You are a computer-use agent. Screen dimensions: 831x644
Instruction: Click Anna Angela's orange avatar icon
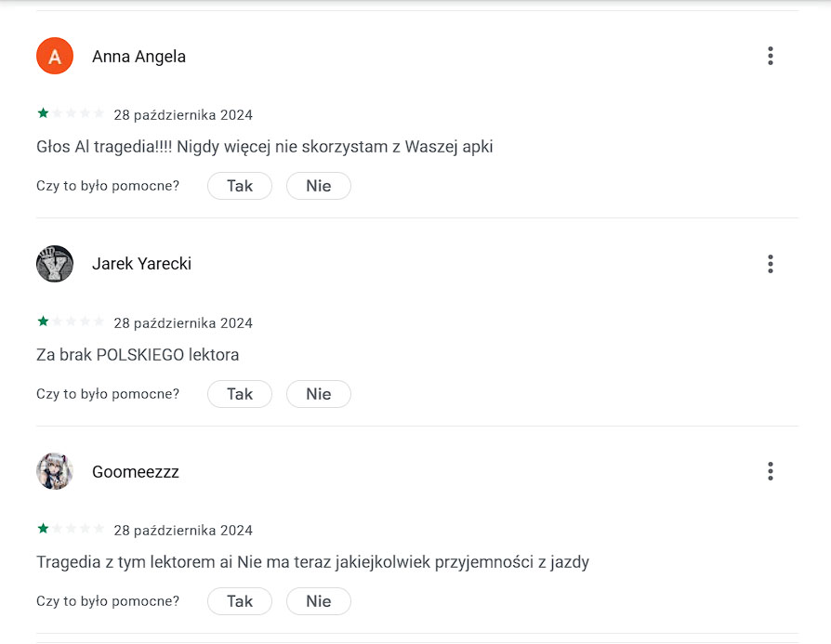coord(55,56)
